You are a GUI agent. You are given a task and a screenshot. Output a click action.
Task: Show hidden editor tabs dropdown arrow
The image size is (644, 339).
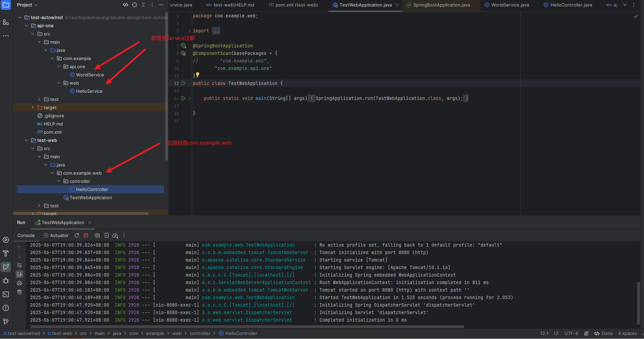coord(625,5)
